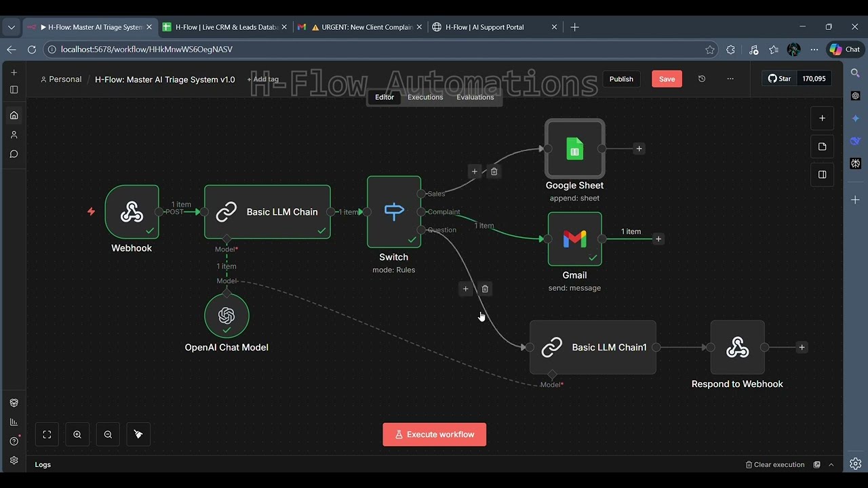This screenshot has height=488, width=868.
Task: Open the insights chart icon in the n8n sidebar
Action: 14,422
